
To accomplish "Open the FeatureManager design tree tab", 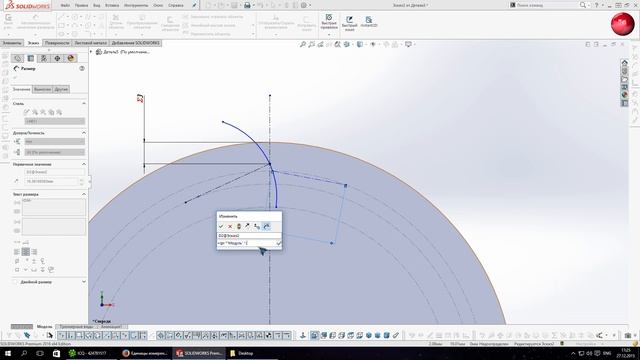I will 18,58.
